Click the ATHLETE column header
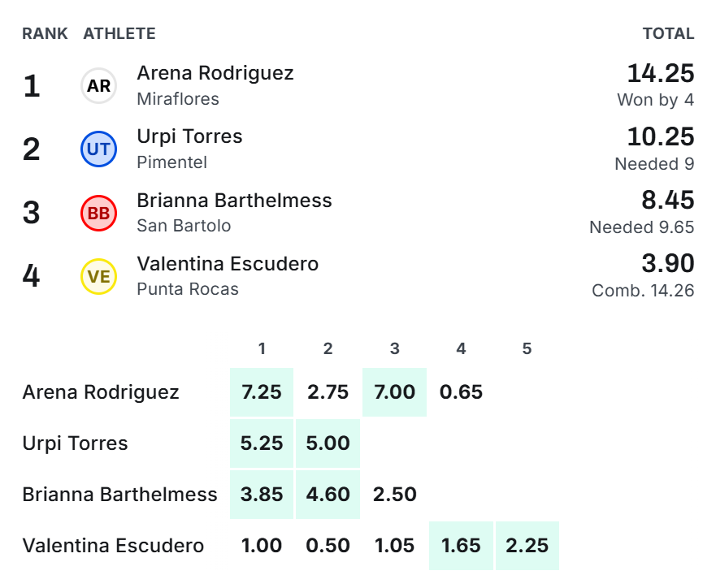This screenshot has width=716, height=588. click(119, 34)
